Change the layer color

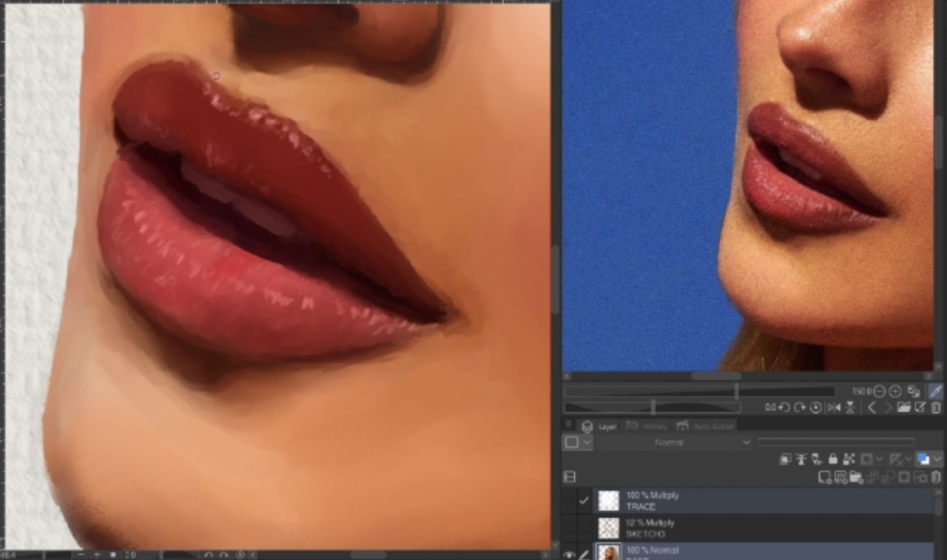coord(923,459)
